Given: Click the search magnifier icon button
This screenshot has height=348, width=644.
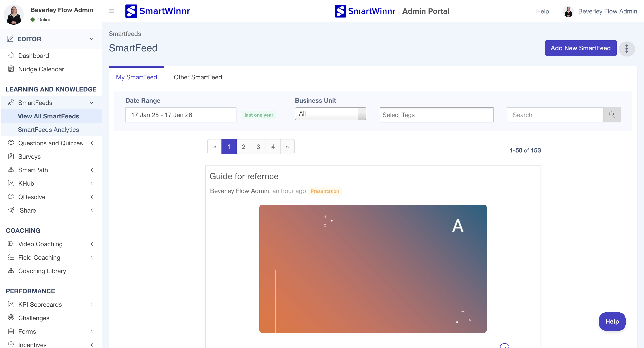Looking at the screenshot, I should click(x=612, y=115).
